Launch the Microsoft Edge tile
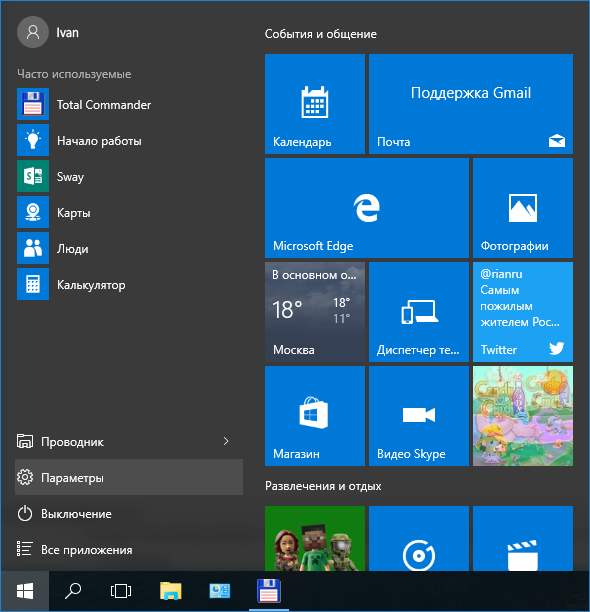The image size is (590, 612). [367, 208]
